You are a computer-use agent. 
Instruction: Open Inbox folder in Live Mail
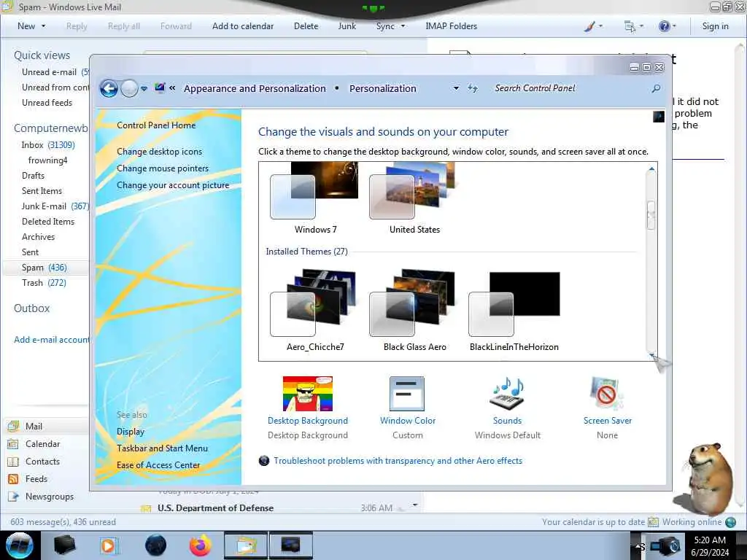[47, 145]
